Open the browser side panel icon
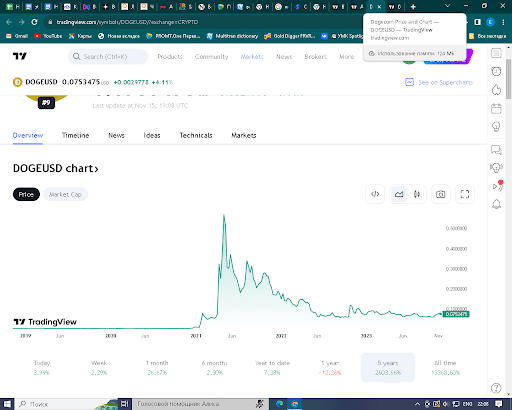The image size is (512, 410). (477, 22)
